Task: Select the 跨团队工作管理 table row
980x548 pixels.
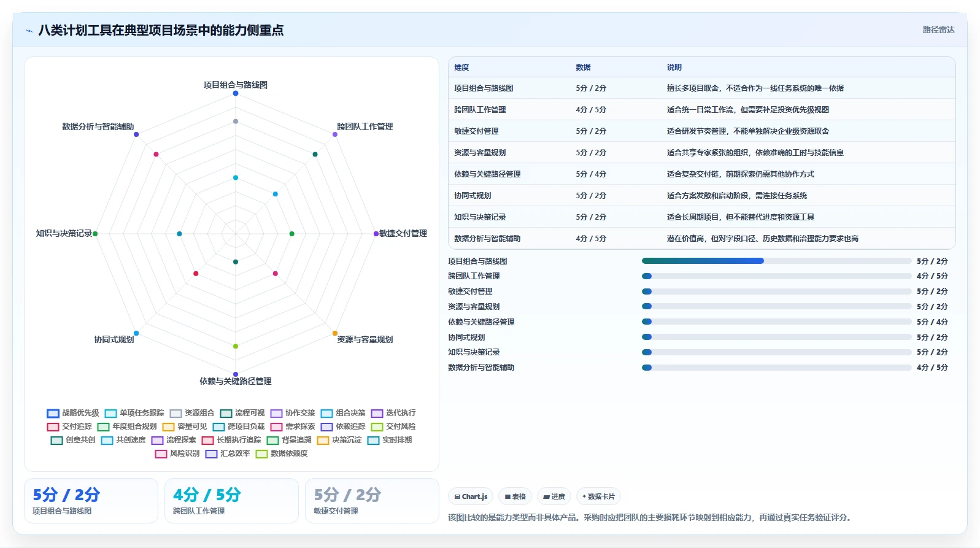Action: click(x=702, y=110)
